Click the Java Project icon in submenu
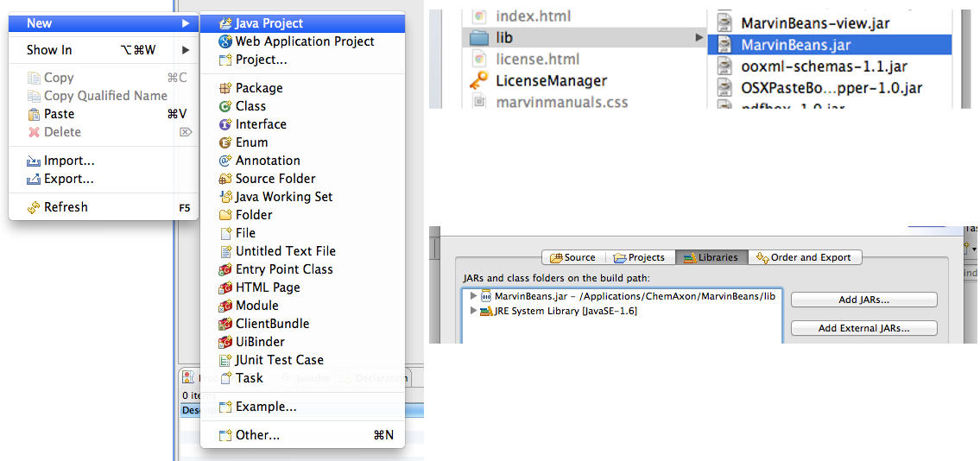This screenshot has height=461, width=980. coord(225,23)
